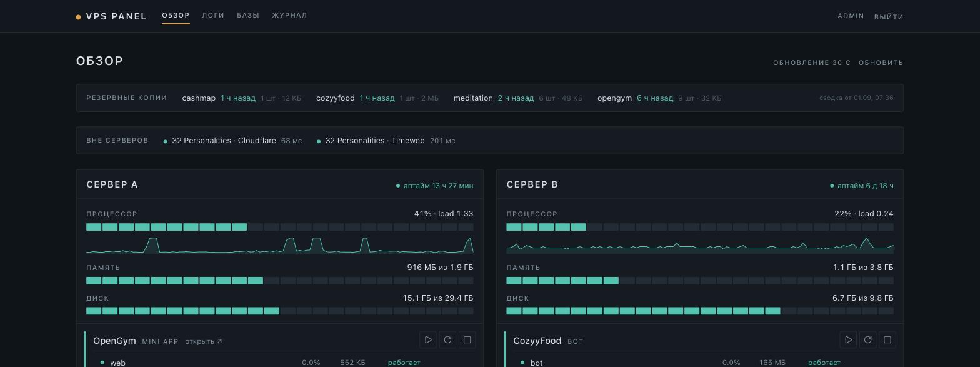The width and height of the screenshot is (980, 367).
Task: Click the 68 мс Cloudflare latency value
Action: click(x=291, y=141)
